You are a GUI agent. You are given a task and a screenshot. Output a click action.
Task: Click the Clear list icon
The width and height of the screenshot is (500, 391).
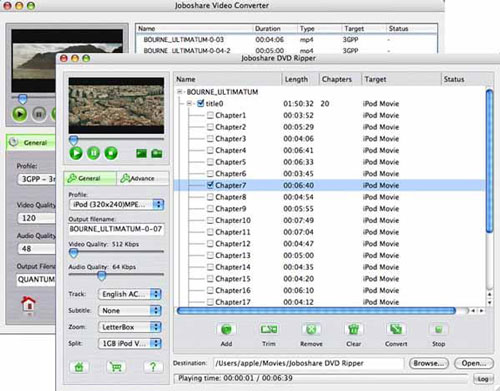pos(353,330)
